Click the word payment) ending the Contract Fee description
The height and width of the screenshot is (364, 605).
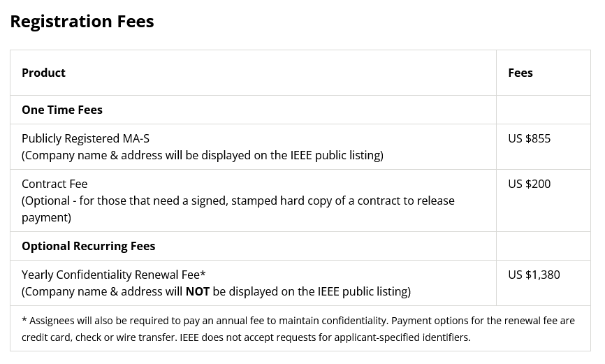coord(46,217)
